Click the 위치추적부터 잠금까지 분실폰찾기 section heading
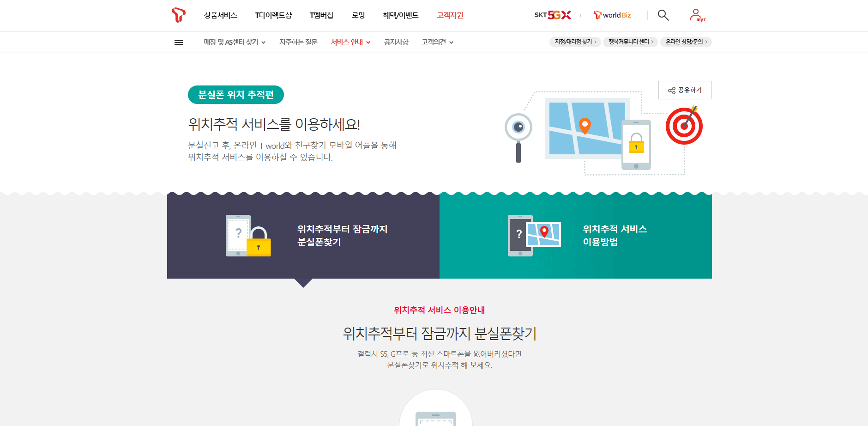This screenshot has width=868, height=426. [440, 334]
